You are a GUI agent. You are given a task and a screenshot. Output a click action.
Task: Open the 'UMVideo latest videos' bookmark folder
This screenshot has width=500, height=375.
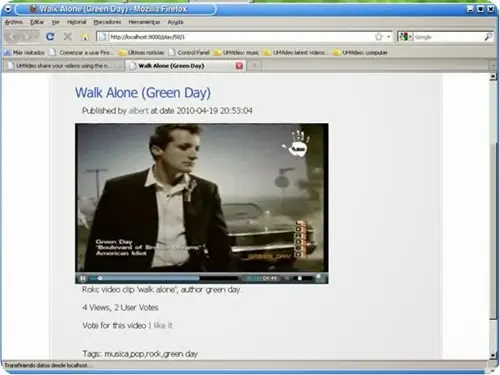(296, 52)
